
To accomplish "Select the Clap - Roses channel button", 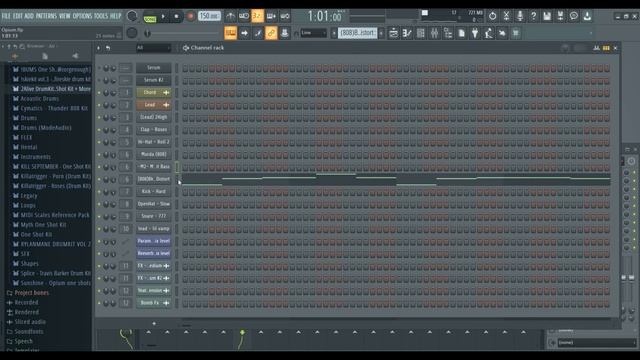I will [x=153, y=130].
